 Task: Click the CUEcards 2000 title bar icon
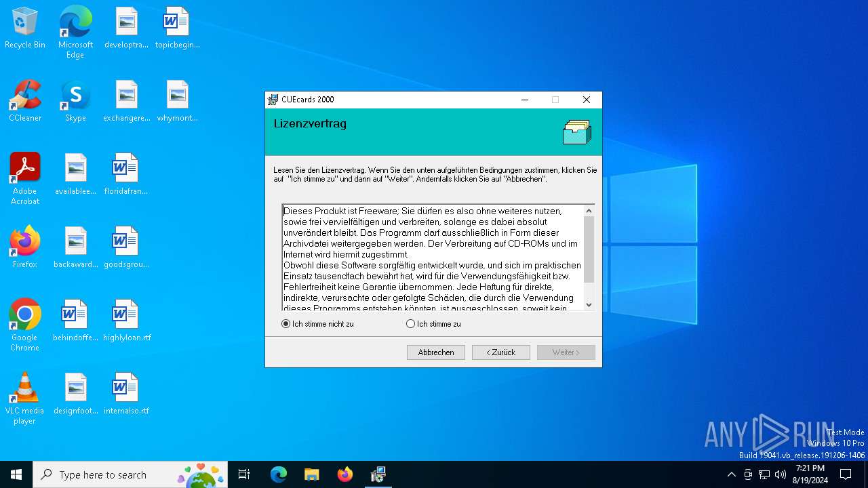tap(273, 100)
